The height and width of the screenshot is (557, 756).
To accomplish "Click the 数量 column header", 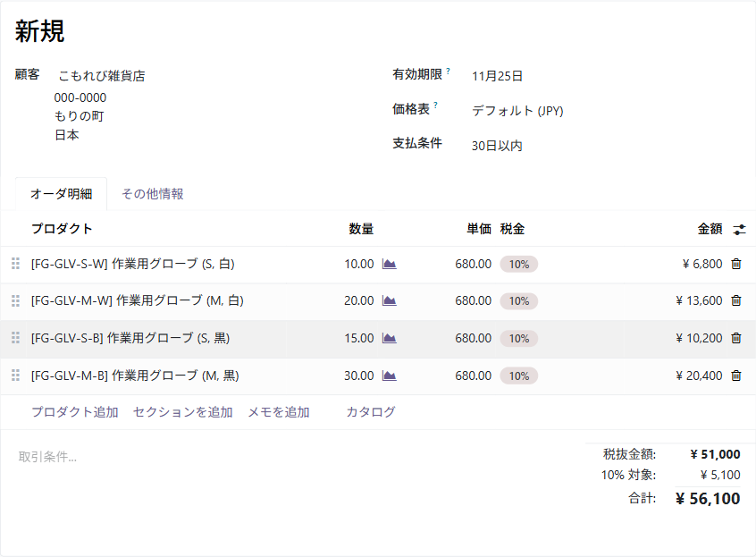I will pos(361,229).
